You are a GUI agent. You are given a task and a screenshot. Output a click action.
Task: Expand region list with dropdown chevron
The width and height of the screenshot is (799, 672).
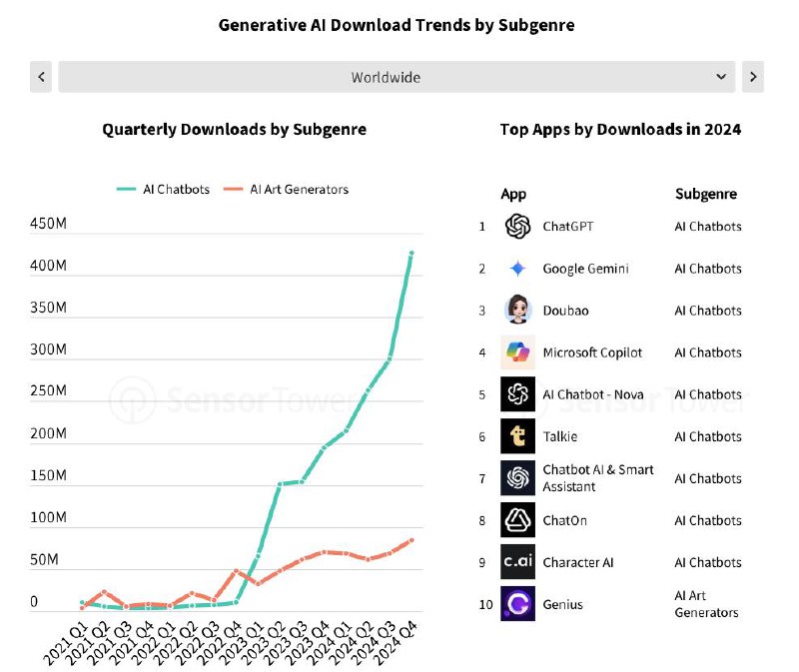[721, 77]
